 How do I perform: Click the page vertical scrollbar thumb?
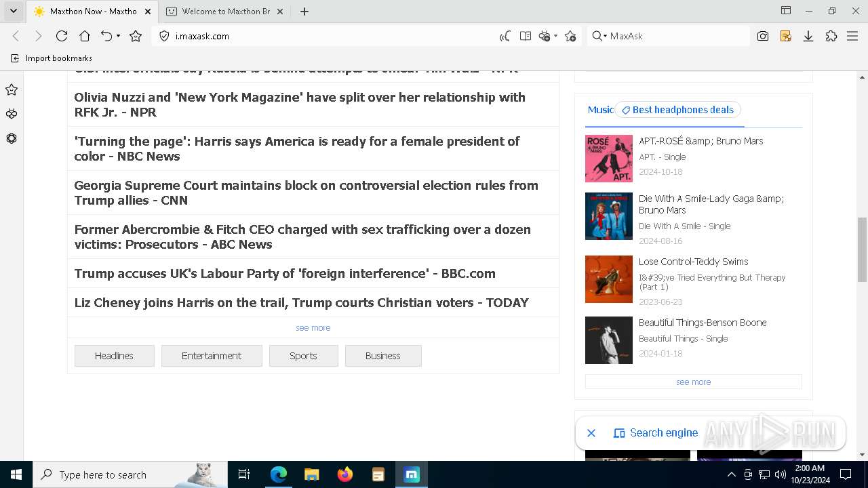(x=863, y=249)
